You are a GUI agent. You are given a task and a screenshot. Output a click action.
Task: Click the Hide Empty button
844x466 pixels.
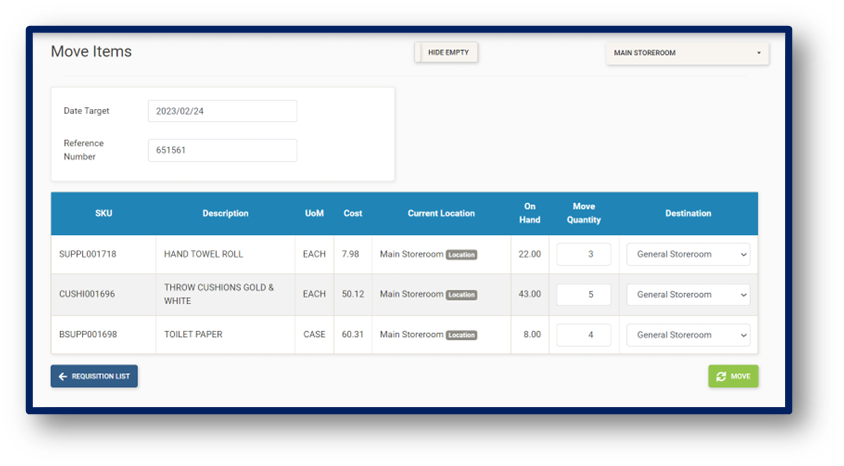point(447,52)
